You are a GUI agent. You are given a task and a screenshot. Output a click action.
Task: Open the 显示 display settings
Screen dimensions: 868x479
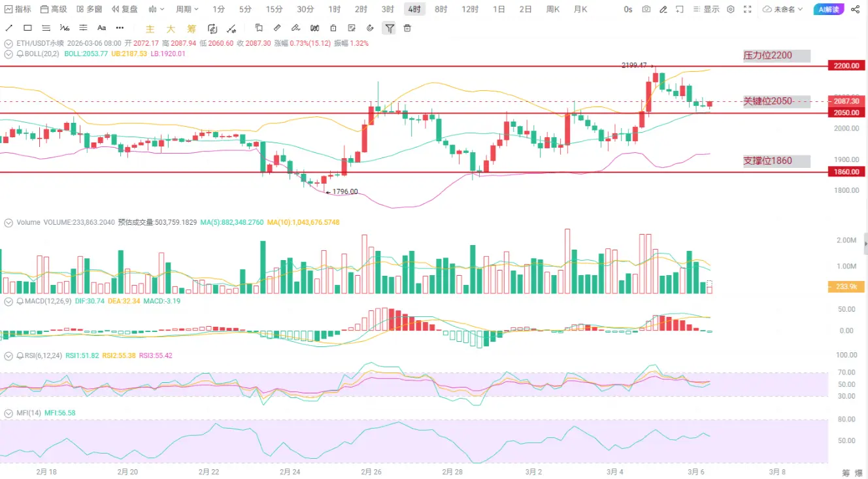click(x=707, y=9)
